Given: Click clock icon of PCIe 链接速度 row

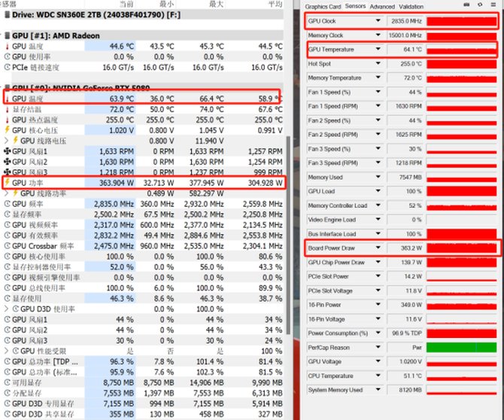Looking at the screenshot, I should pyautogui.click(x=7, y=67).
